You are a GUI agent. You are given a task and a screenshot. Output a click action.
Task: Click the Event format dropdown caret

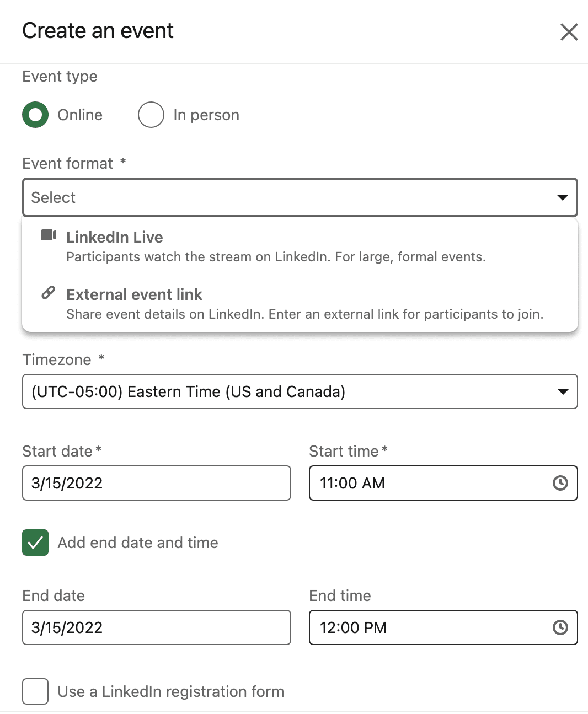[563, 197]
